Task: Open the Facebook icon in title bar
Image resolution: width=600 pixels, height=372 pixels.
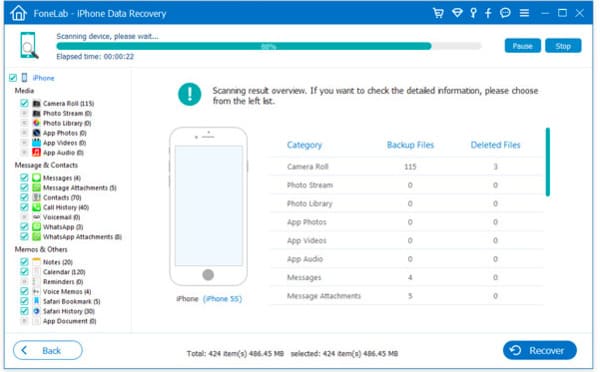Action: pos(488,13)
